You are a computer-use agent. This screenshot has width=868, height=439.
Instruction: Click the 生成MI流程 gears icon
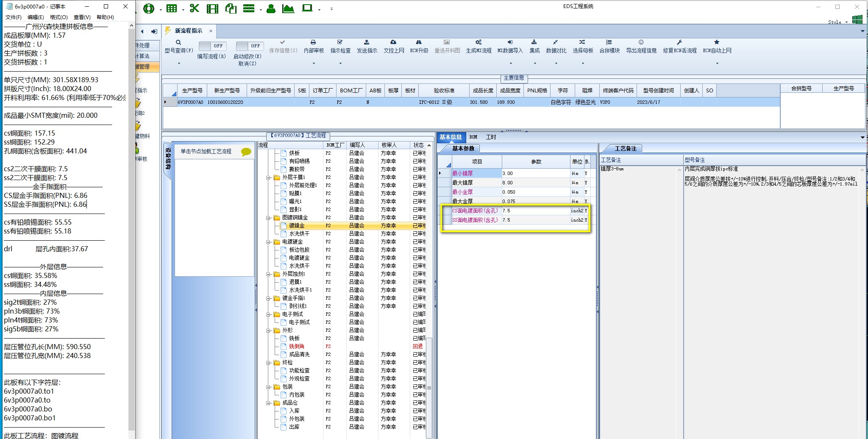[479, 42]
